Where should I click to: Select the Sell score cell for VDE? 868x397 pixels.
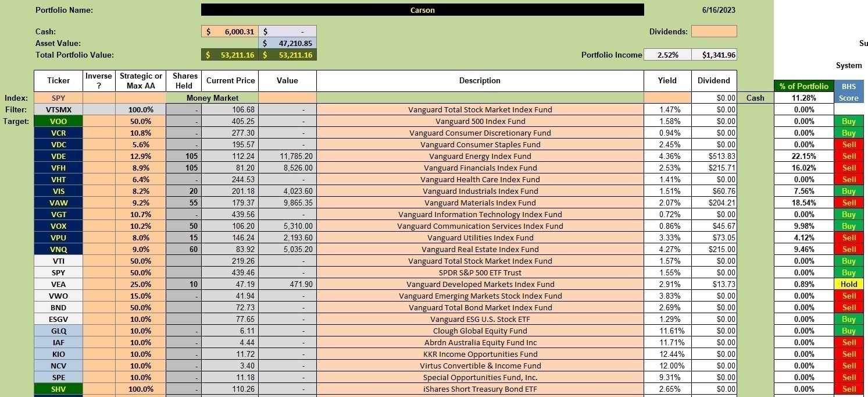[x=849, y=156]
